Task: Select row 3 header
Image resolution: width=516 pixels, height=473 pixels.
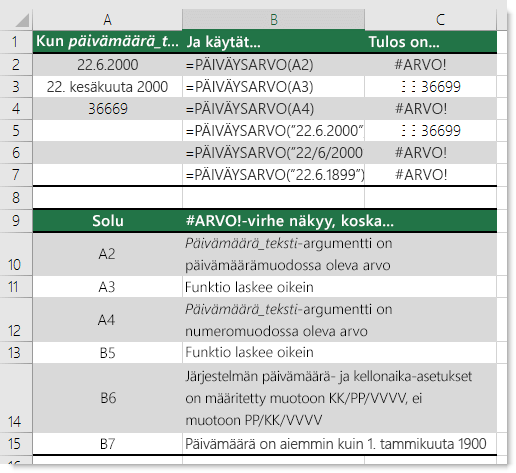Action: pos(16,87)
